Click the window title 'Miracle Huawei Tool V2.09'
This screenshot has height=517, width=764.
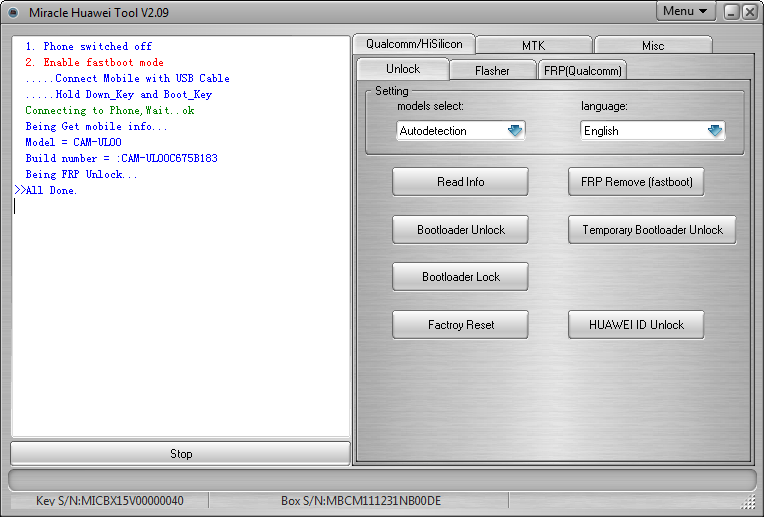point(99,13)
